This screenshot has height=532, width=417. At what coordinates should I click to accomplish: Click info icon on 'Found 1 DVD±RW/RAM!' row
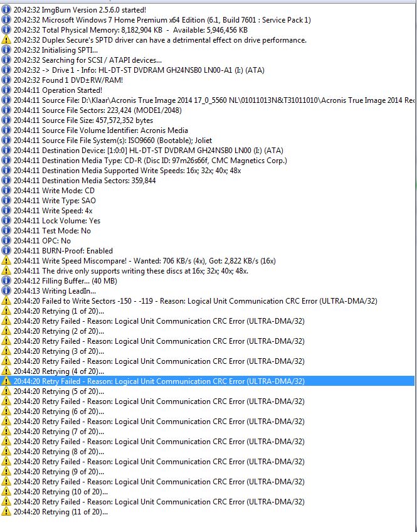coord(6,80)
